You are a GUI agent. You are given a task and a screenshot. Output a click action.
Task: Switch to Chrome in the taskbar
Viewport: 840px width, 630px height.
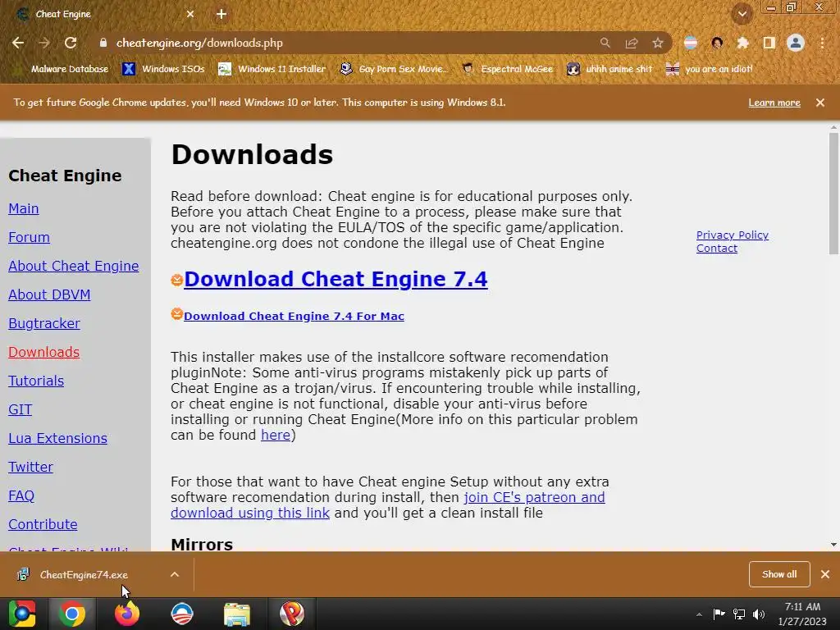[72, 614]
